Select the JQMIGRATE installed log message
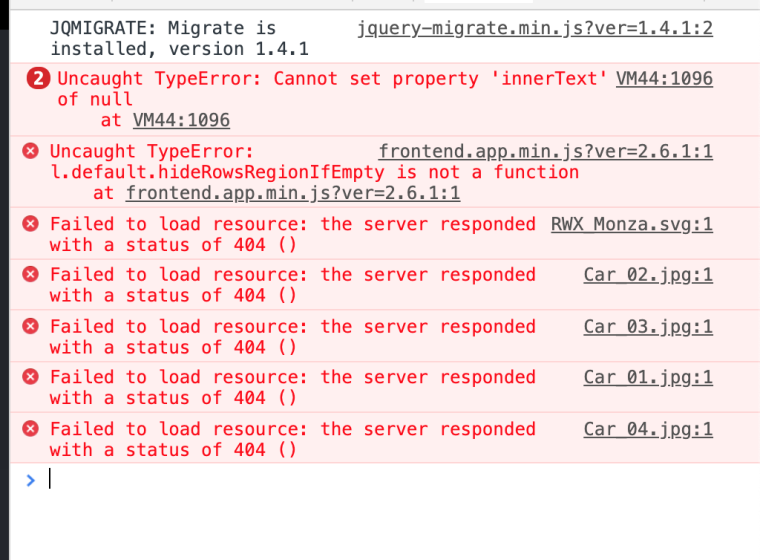The height and width of the screenshot is (560, 760). (x=180, y=38)
